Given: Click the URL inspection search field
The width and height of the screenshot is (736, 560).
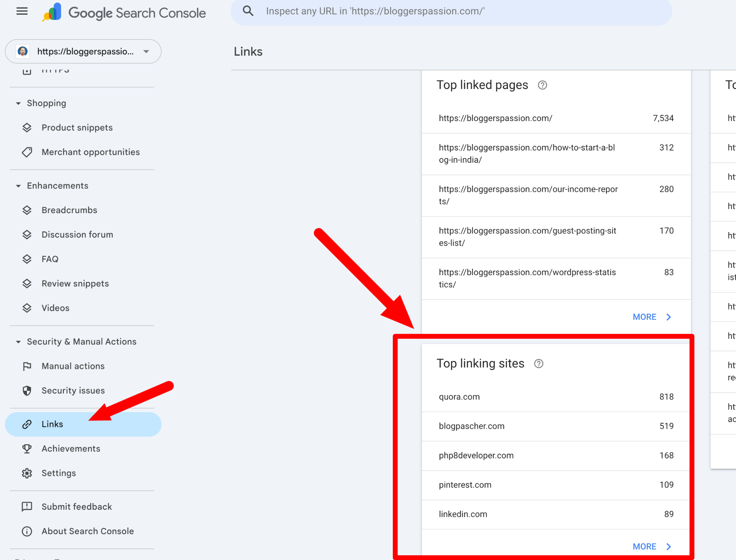Looking at the screenshot, I should click(x=449, y=11).
